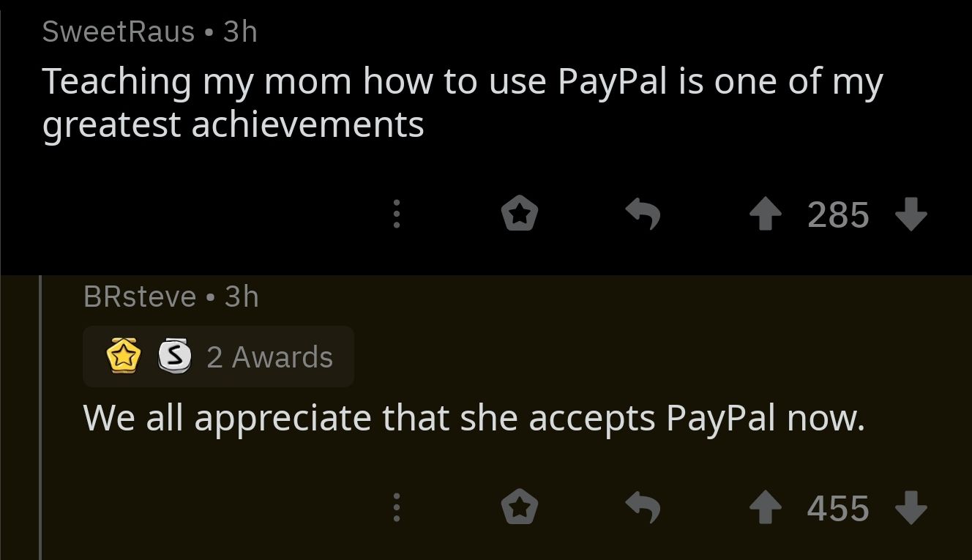Open the 2 Awards details

(218, 356)
